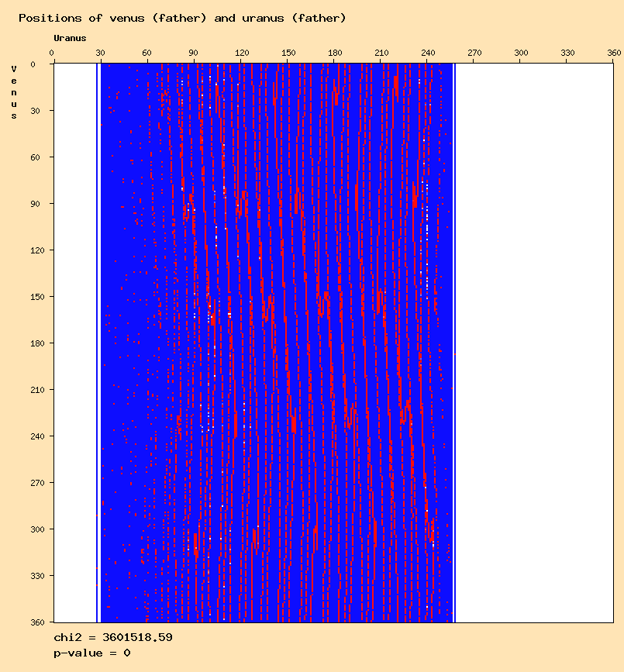Select the Uranus axis label
The image size is (624, 672).
(x=70, y=38)
